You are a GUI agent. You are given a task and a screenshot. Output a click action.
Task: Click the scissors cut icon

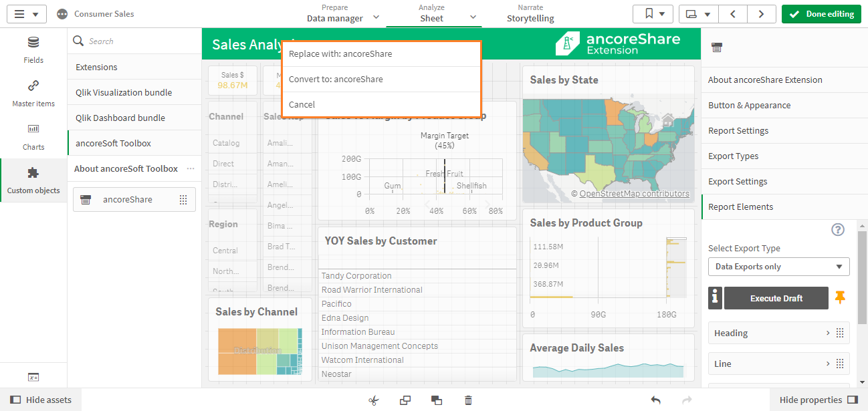373,400
